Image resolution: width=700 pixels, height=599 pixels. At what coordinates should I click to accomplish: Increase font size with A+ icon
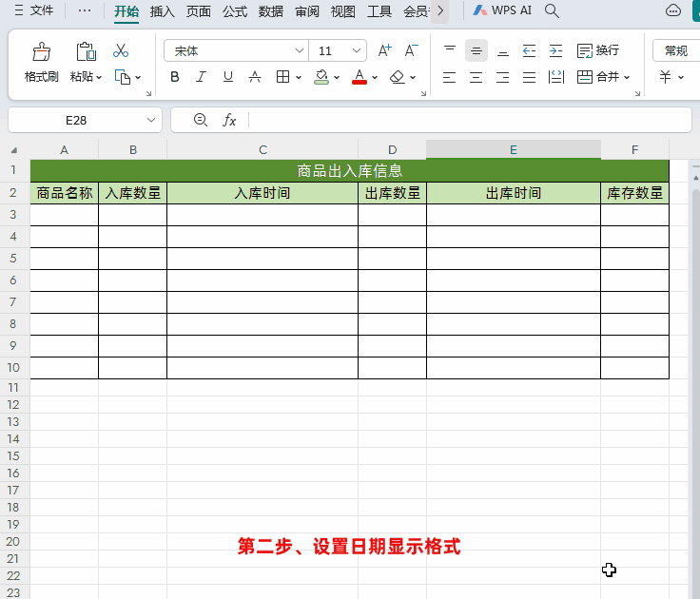click(384, 50)
